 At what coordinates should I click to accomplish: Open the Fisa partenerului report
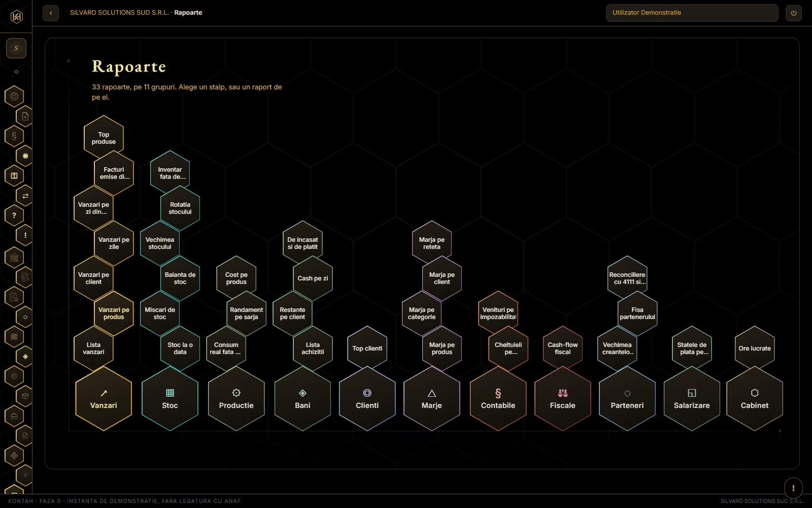pos(637,313)
